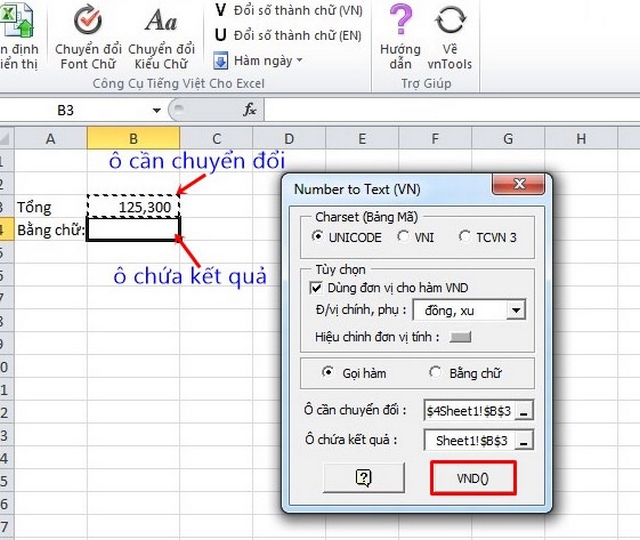Click the fx insert function button
The image size is (640, 540).
coord(249,109)
